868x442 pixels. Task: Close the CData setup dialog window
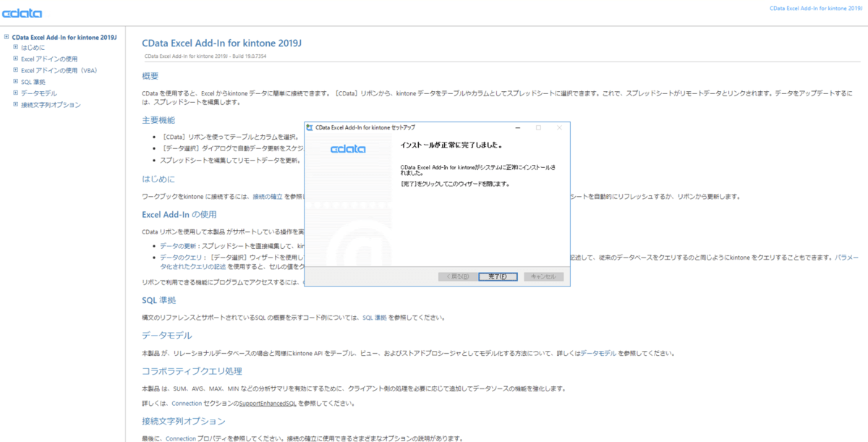click(559, 127)
